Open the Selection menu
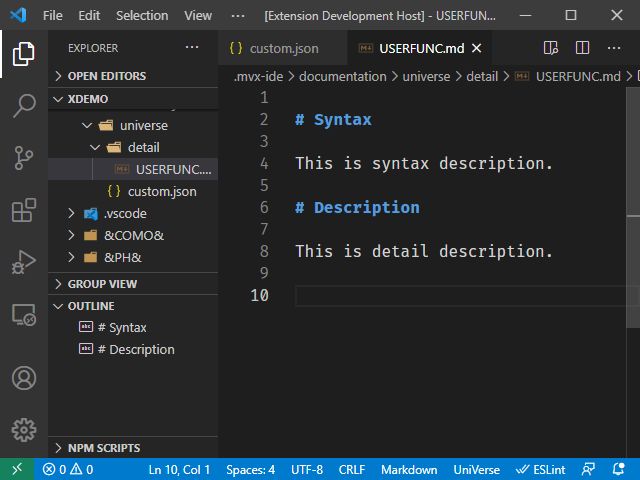This screenshot has height=480, width=640. tap(142, 16)
